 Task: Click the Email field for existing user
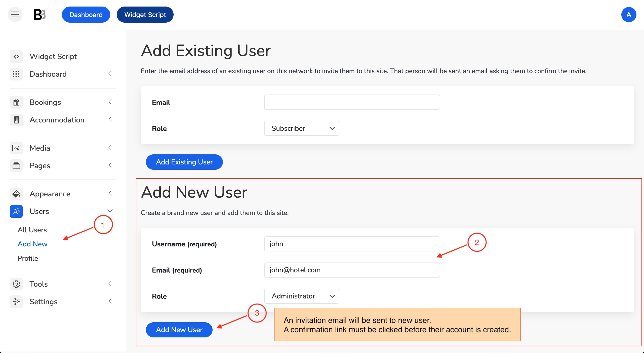point(352,102)
